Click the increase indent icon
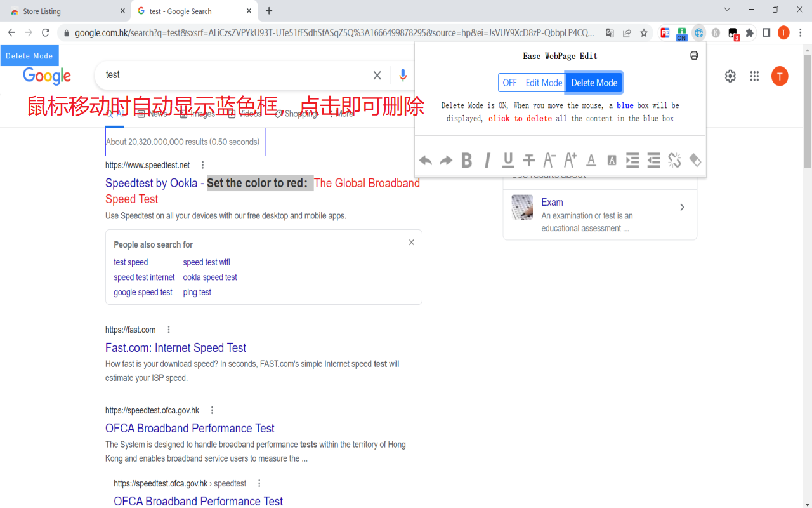The image size is (812, 508). tap(632, 161)
